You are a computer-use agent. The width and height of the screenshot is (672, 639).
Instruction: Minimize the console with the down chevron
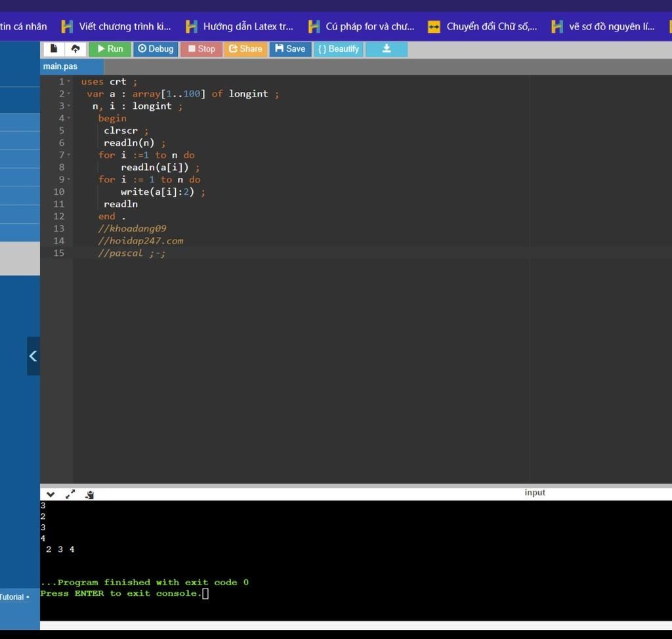tap(50, 494)
